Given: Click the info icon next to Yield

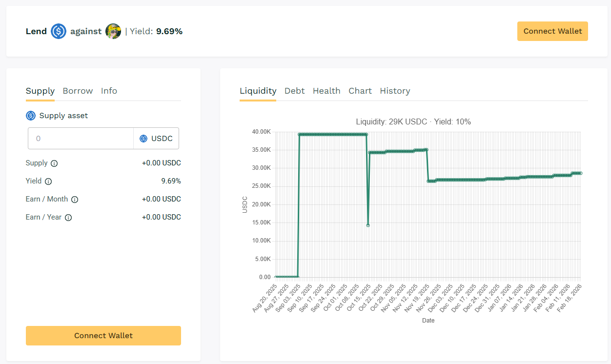Looking at the screenshot, I should 48,182.
